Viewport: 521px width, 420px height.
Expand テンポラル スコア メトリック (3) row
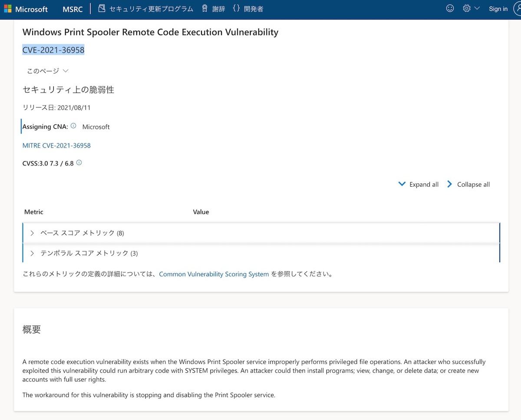[x=261, y=253]
